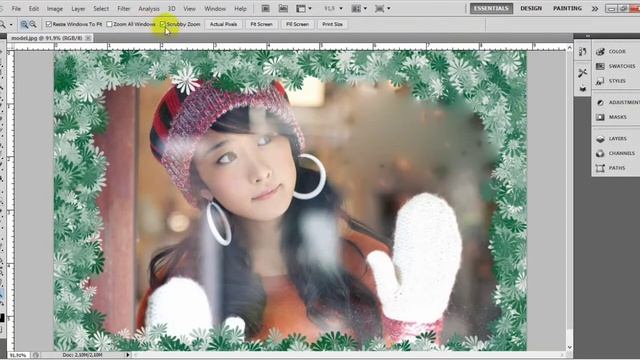Open the File menu

pos(16,9)
